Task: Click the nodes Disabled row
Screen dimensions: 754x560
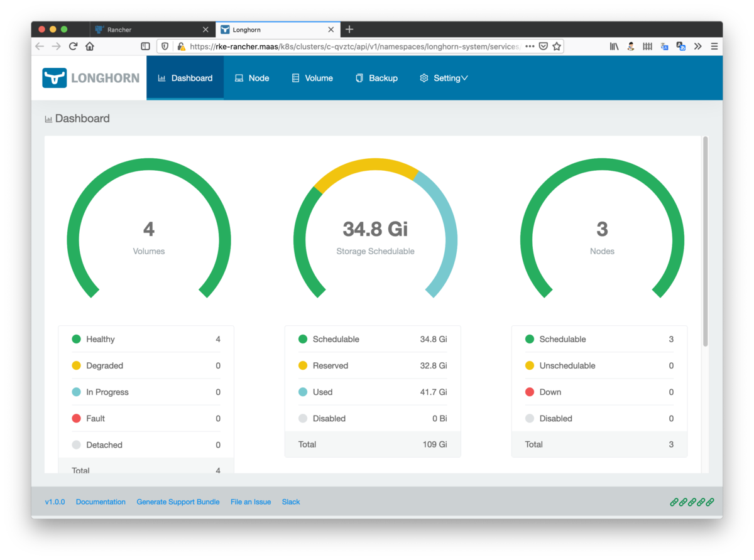Action: click(599, 418)
